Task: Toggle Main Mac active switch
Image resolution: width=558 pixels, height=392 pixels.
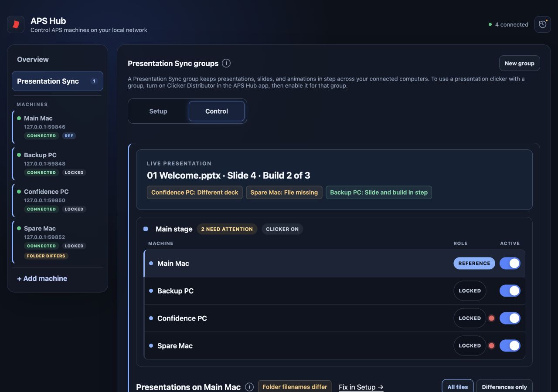Action: [x=510, y=263]
